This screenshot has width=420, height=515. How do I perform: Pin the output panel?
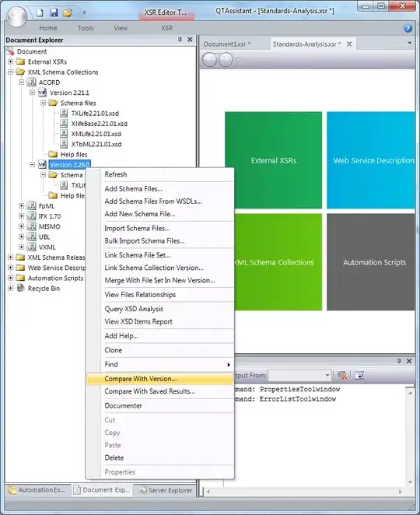(399, 361)
